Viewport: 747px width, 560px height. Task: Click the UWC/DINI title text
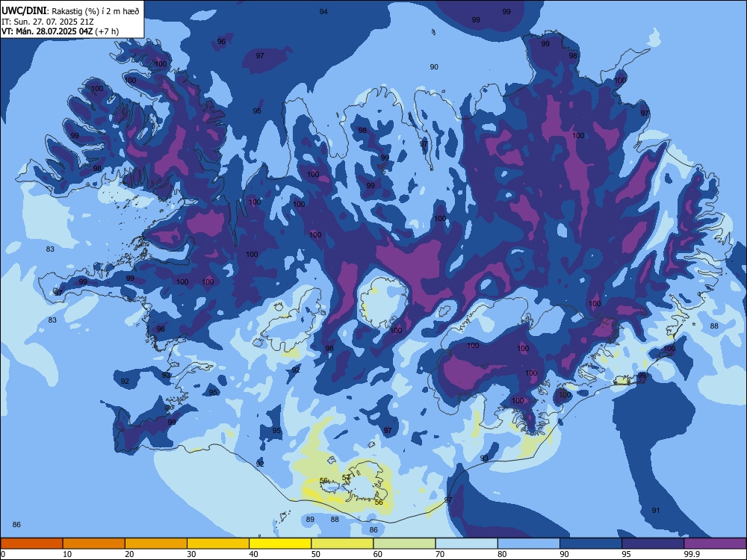click(25, 10)
